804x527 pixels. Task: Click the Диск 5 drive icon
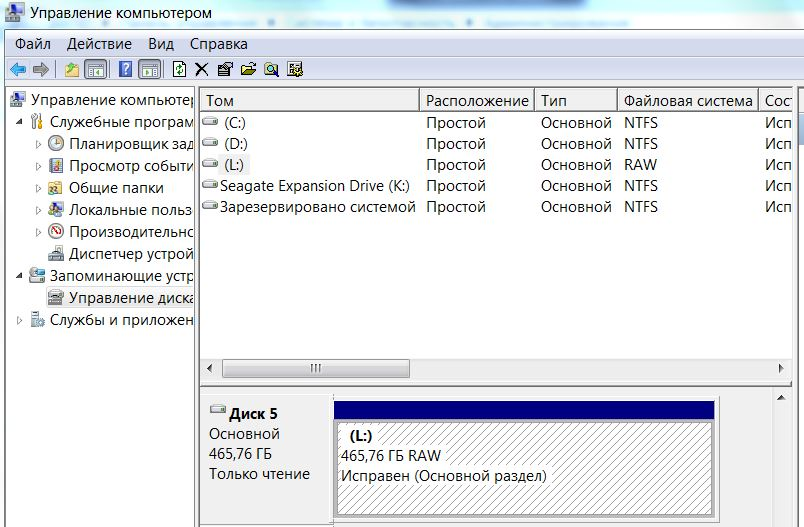[x=218, y=410]
